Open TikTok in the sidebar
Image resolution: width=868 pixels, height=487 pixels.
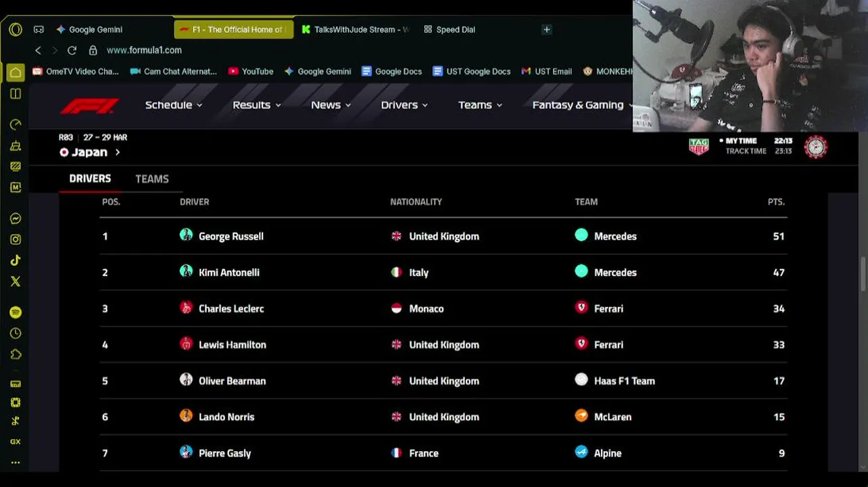coord(16,260)
